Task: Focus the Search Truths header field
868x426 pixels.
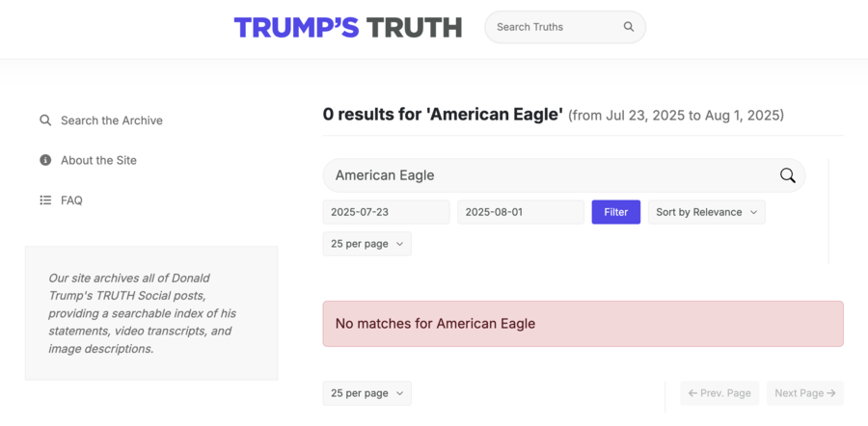Action: (565, 27)
